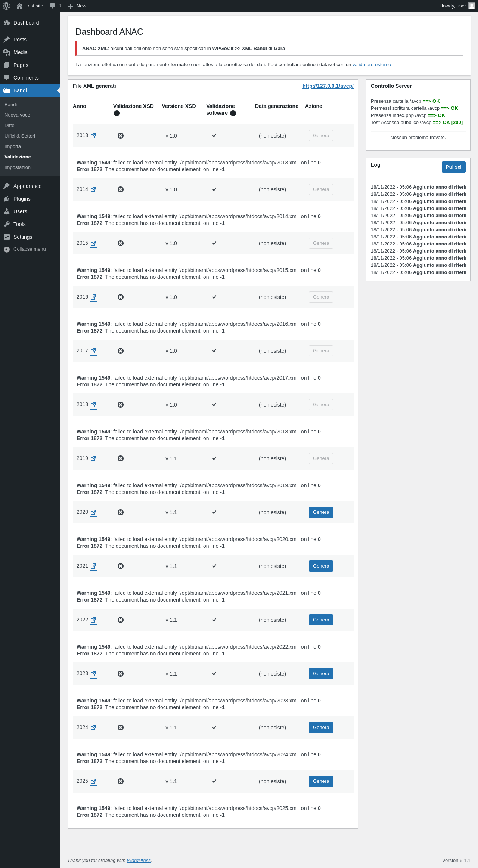The width and height of the screenshot is (478, 868).
Task: Click Genera button for 2025
Action: point(321,781)
